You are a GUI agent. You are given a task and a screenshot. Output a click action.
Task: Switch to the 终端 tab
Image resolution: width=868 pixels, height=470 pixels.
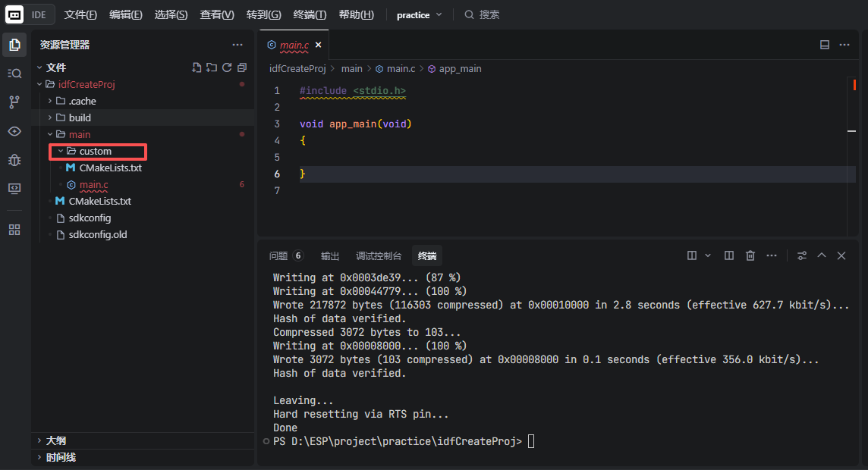(x=427, y=255)
